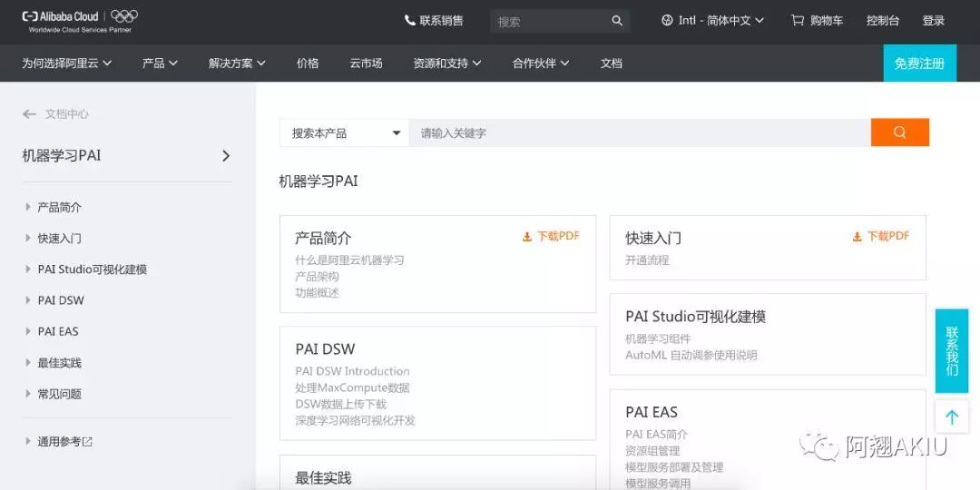Click 登录 in the top bar
The image size is (980, 490).
933,21
